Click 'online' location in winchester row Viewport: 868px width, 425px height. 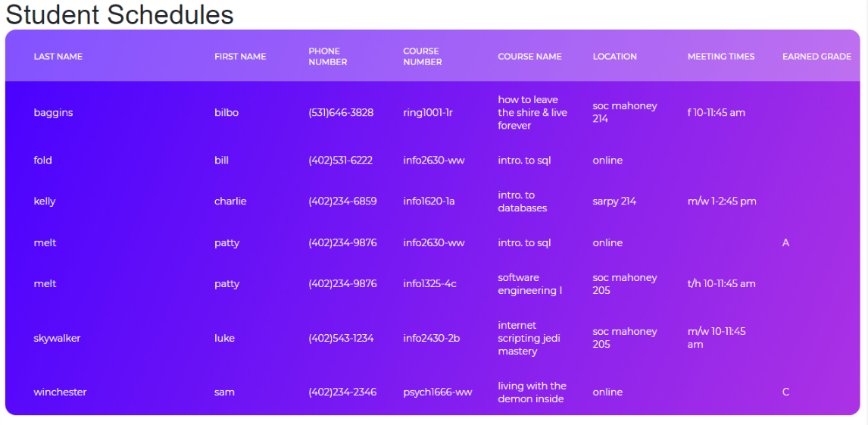tap(607, 392)
